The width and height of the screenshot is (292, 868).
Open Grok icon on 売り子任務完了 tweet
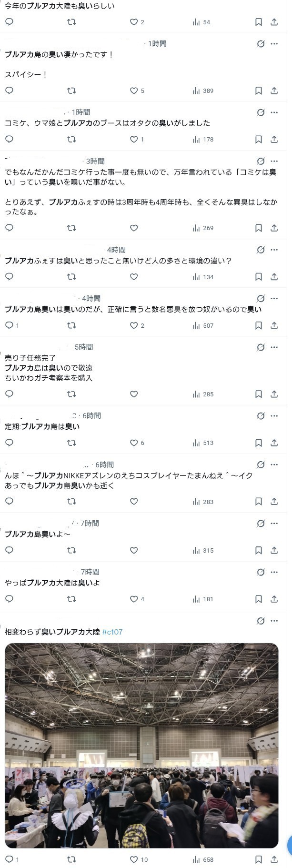coord(261,347)
